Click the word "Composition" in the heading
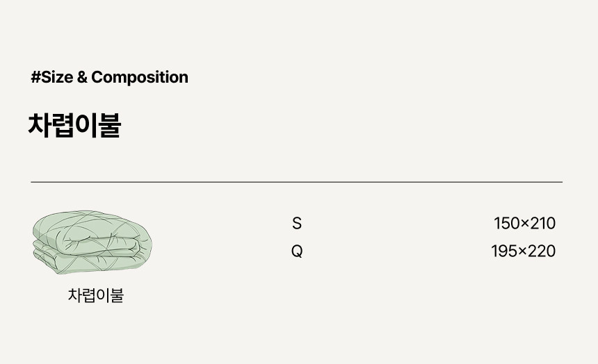The height and width of the screenshot is (364, 598). [x=140, y=77]
